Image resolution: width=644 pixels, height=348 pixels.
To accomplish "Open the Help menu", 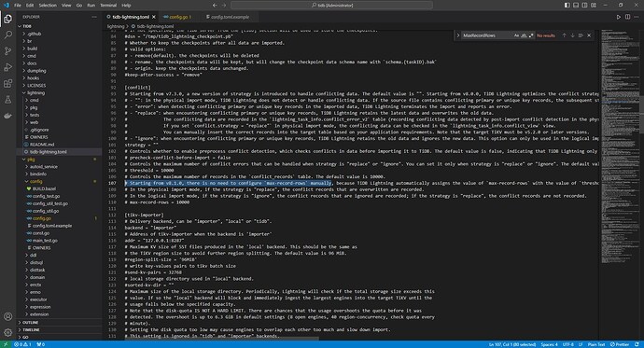I will tap(126, 6).
